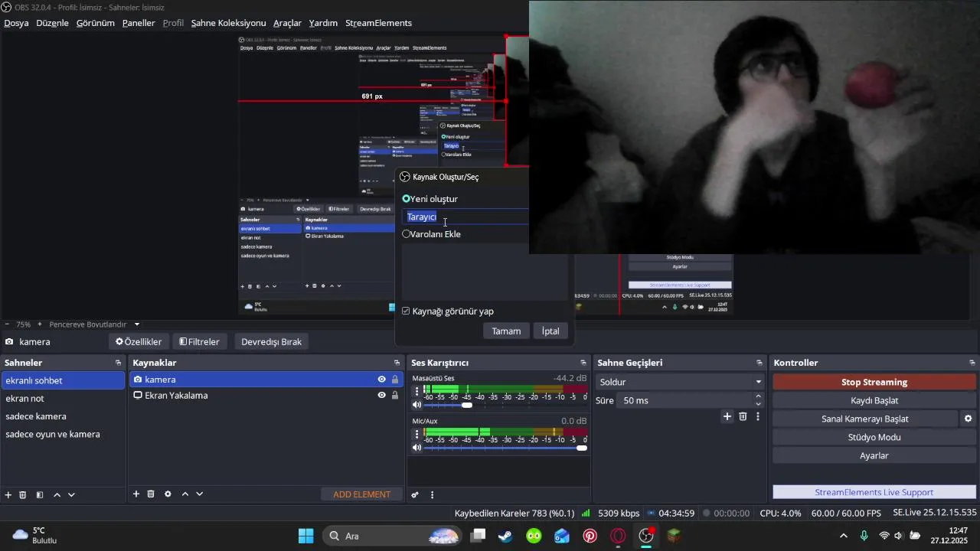980x551 pixels.
Task: Click Sanal Kamerayı Başlat button
Action: [864, 419]
